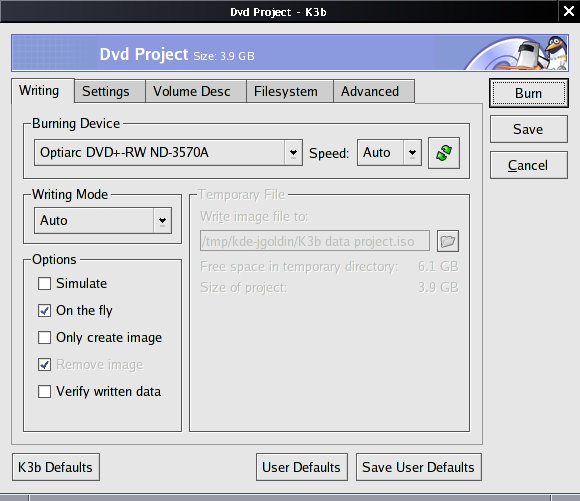Enable the Simulate checkbox
This screenshot has width=580, height=501.
click(x=44, y=284)
